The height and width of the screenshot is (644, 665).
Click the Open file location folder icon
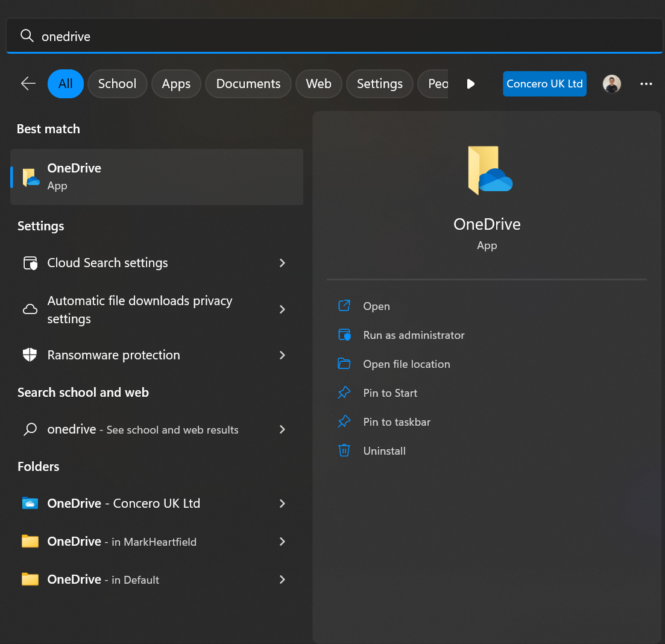point(344,364)
